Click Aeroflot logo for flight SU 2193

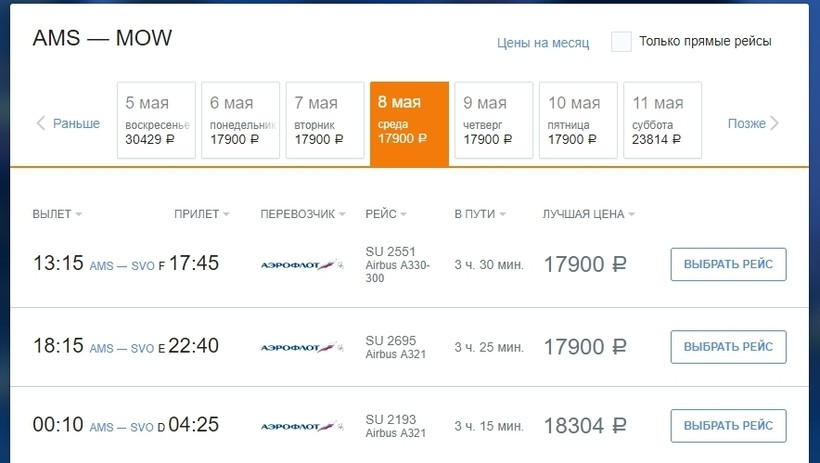click(301, 426)
